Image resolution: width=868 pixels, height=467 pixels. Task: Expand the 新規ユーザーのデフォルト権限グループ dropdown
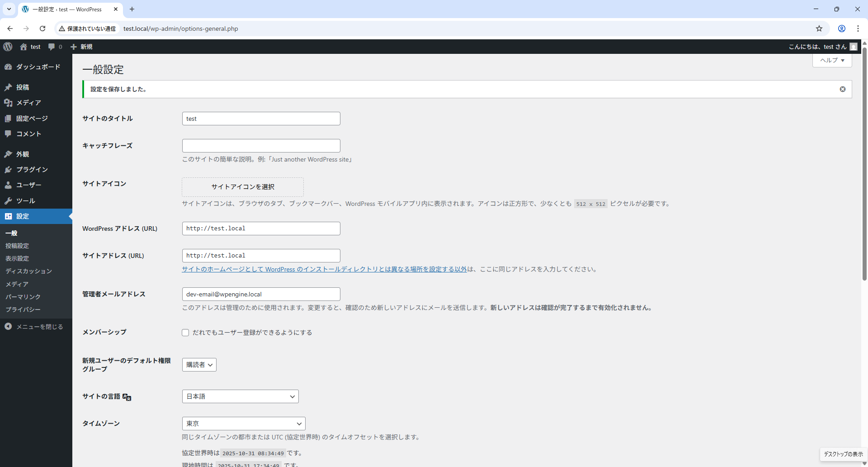point(199,365)
